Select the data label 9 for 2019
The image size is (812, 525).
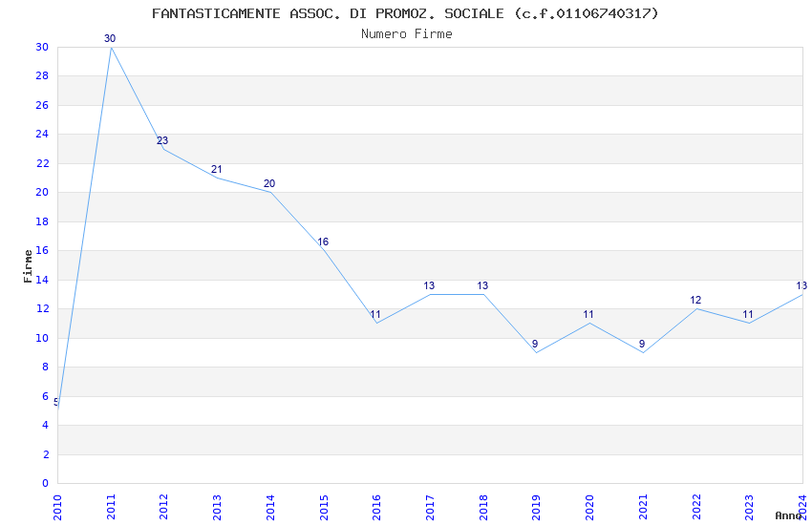[x=535, y=344]
